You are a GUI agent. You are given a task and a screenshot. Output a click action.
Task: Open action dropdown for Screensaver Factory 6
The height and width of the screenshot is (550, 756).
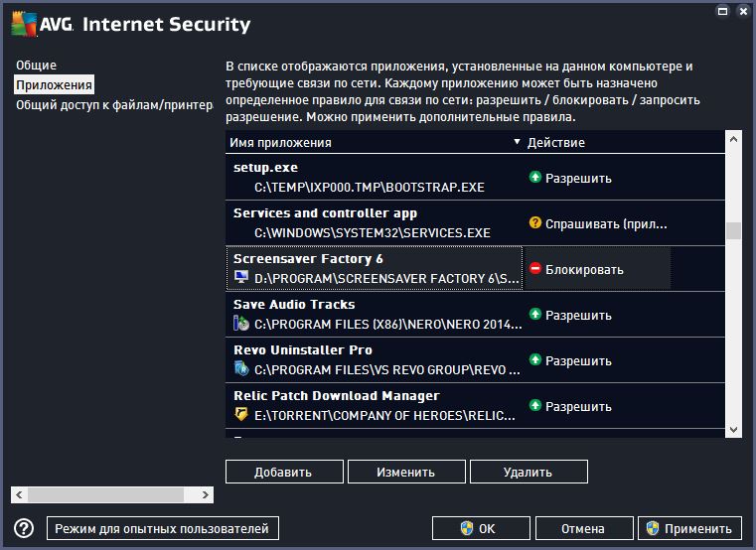tap(596, 269)
